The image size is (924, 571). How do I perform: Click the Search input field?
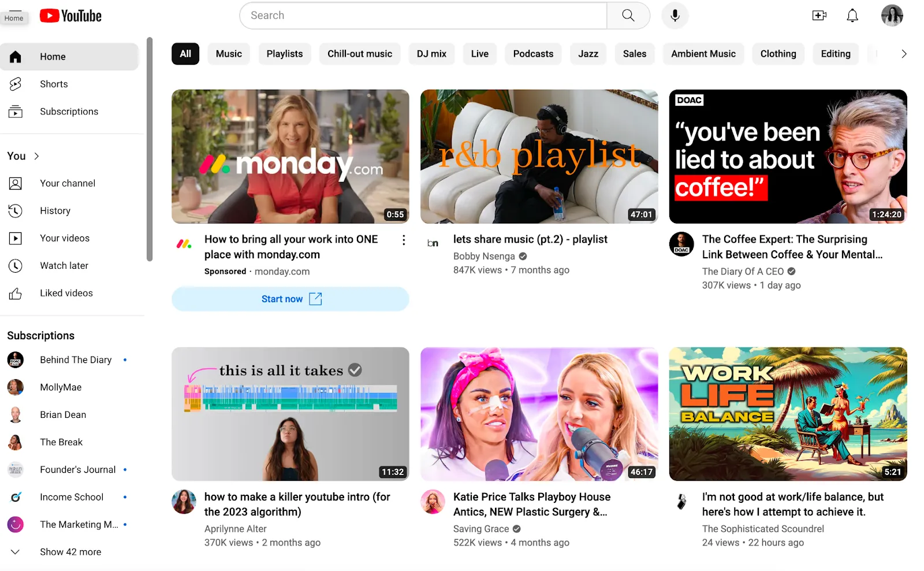tap(423, 16)
